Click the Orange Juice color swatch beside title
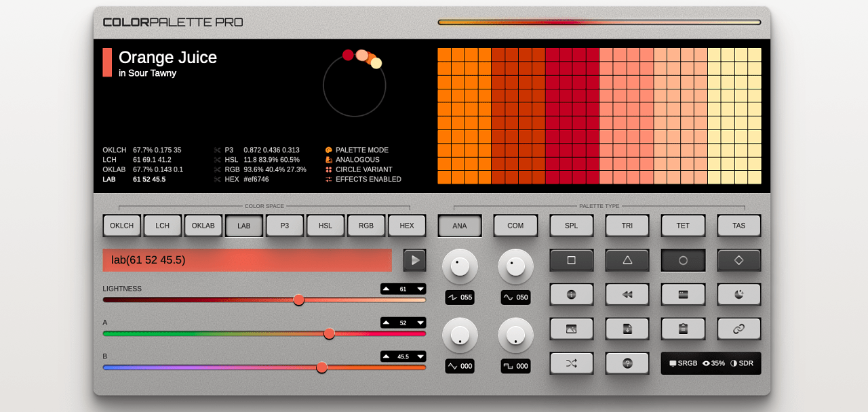Screen dimensions: 868x412 click(107, 62)
